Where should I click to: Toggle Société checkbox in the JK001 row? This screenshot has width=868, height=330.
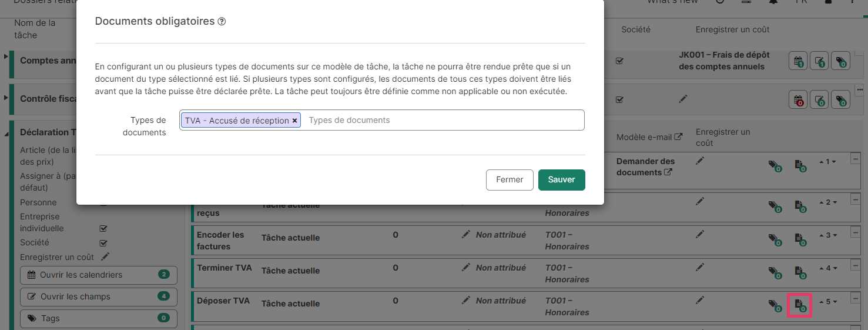pyautogui.click(x=619, y=61)
